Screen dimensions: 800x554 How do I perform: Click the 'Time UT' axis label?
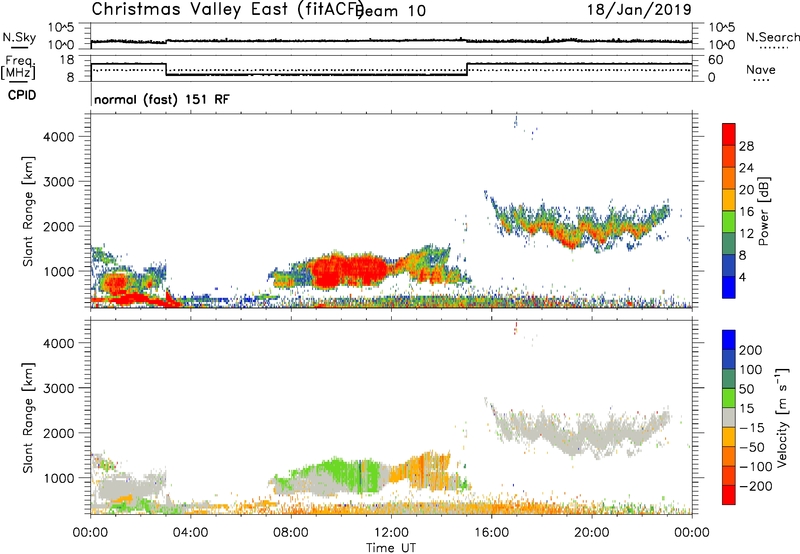click(x=391, y=548)
